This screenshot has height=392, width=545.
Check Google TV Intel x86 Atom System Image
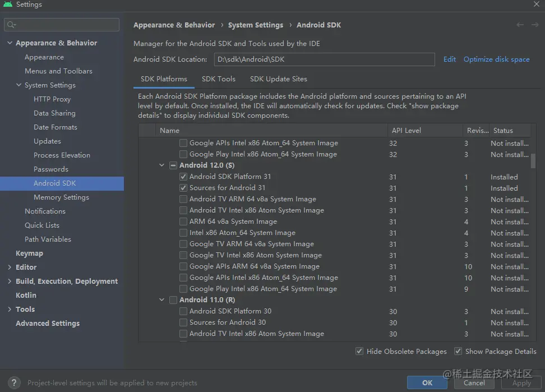click(x=183, y=255)
